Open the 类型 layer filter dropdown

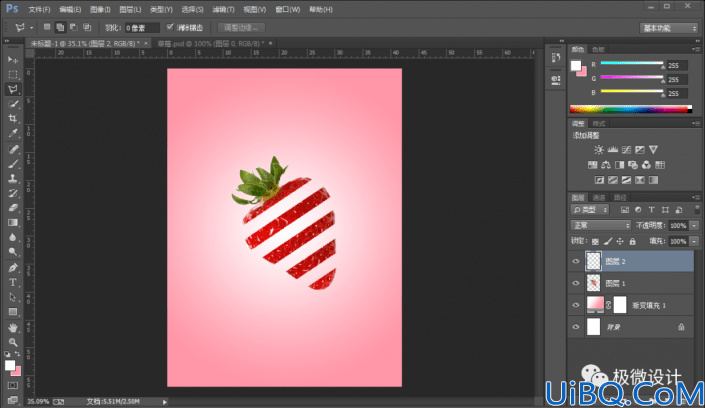590,210
